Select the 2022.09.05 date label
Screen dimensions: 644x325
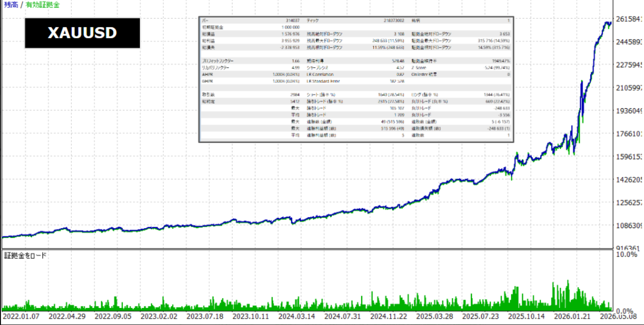pyautogui.click(x=113, y=316)
